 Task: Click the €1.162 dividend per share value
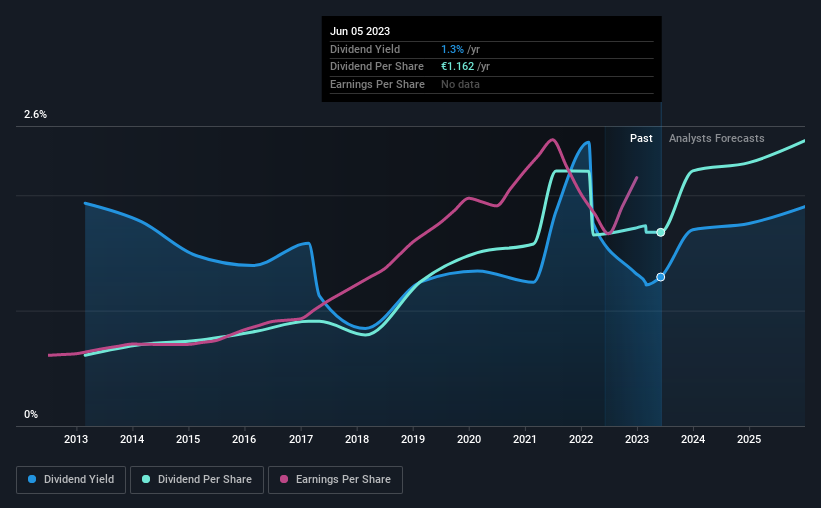point(458,67)
